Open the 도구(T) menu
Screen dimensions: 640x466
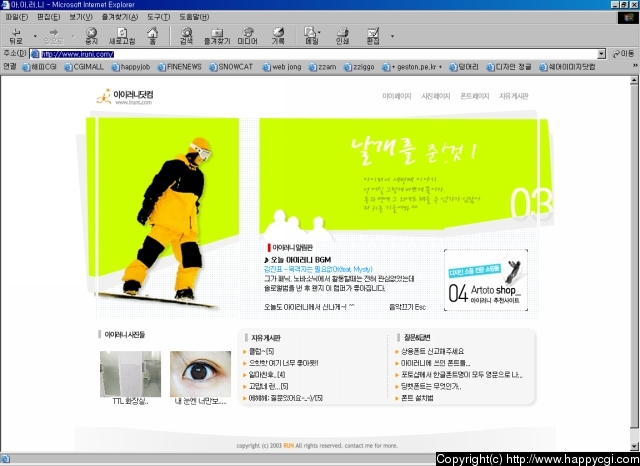tap(158, 17)
